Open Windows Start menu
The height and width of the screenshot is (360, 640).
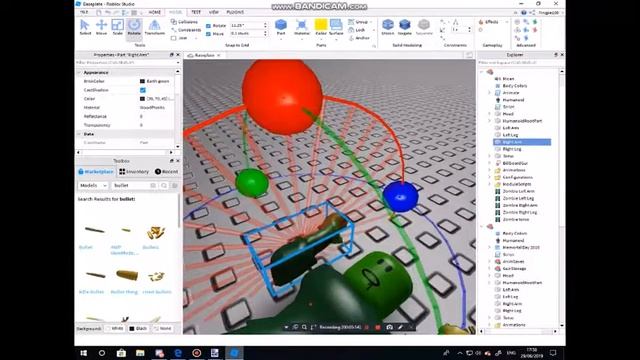point(84,353)
